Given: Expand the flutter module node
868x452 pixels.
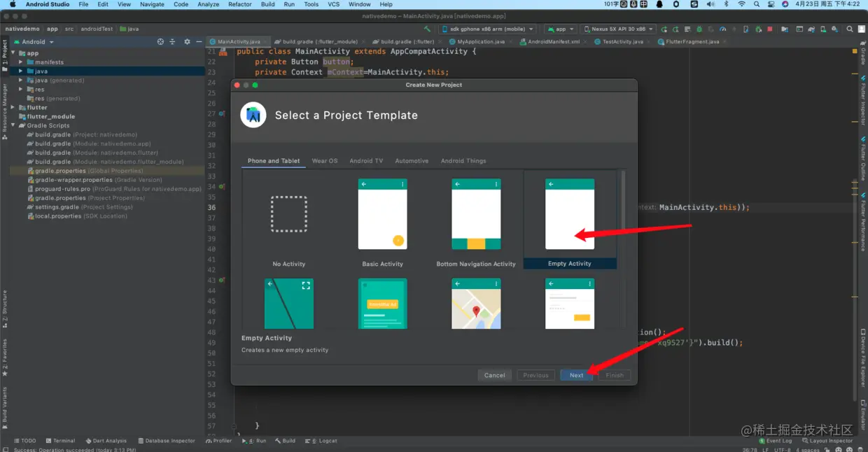Looking at the screenshot, I should 13,108.
